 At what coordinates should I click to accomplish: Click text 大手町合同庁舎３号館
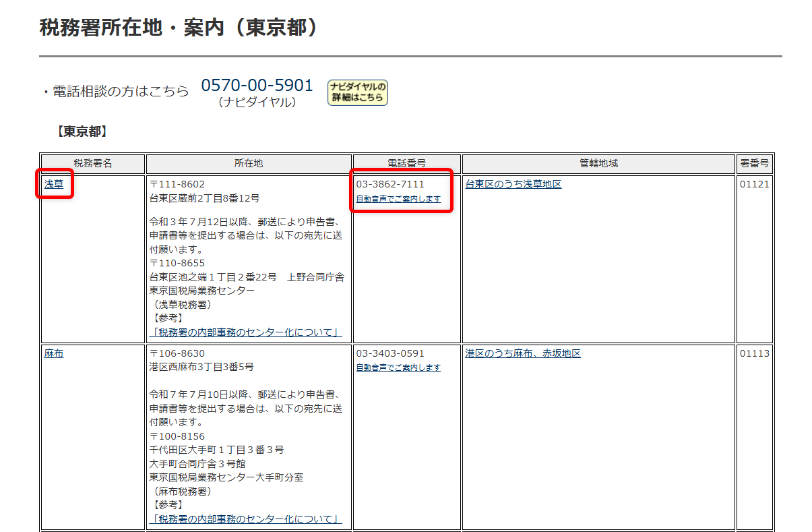197,464
